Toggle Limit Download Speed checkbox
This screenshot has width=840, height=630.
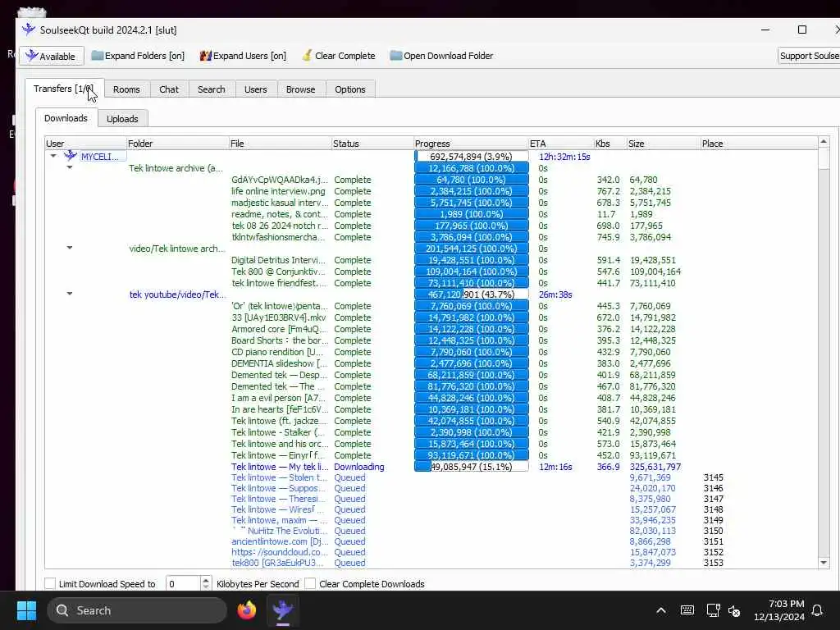[x=50, y=583]
